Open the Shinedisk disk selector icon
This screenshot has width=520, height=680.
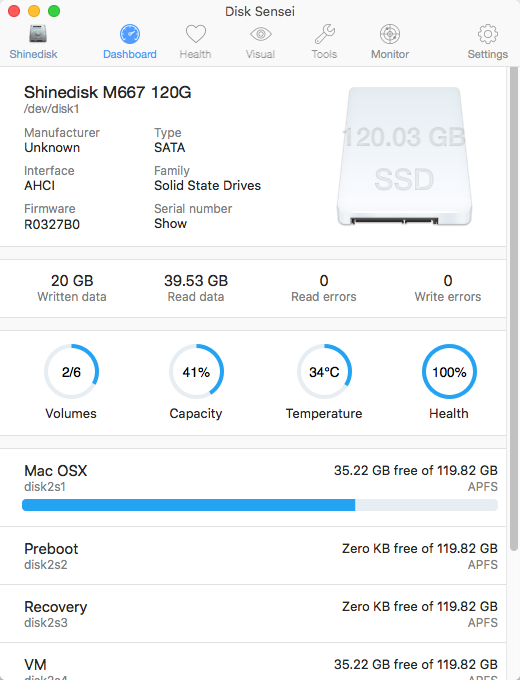click(38, 34)
